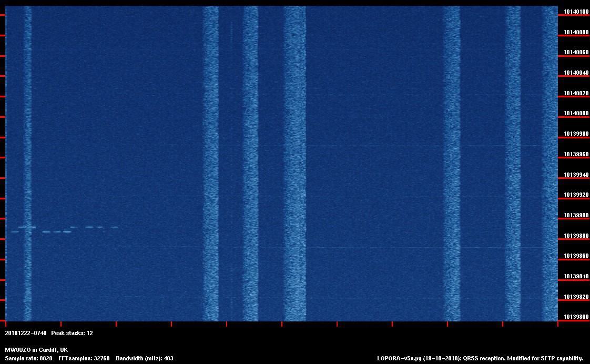Click the 10139940 frequency label
The image size is (590, 364).
click(x=576, y=175)
